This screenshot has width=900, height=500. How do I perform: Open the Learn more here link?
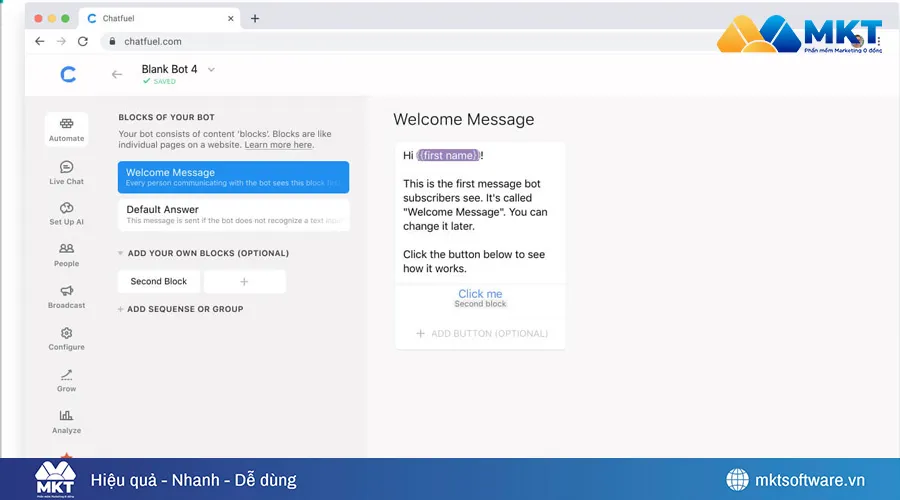278,145
